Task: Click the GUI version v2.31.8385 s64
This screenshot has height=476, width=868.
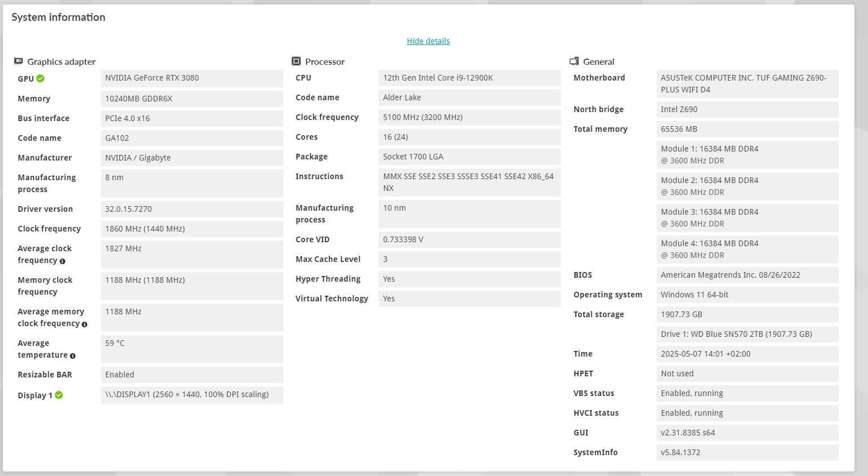Action: point(747,433)
